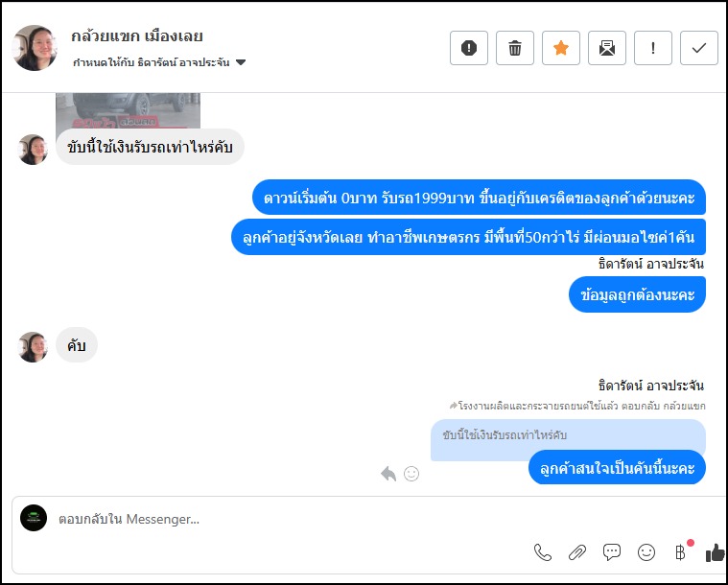Image resolution: width=728 pixels, height=585 pixels.
Task: Mark conversation as spam with exclamation circle icon
Action: click(468, 48)
